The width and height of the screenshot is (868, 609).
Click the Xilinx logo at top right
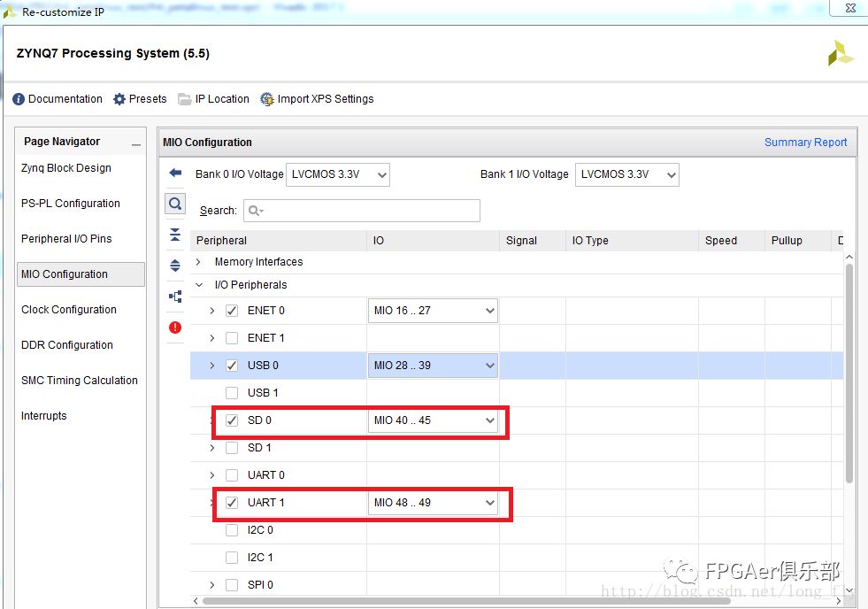pos(841,53)
